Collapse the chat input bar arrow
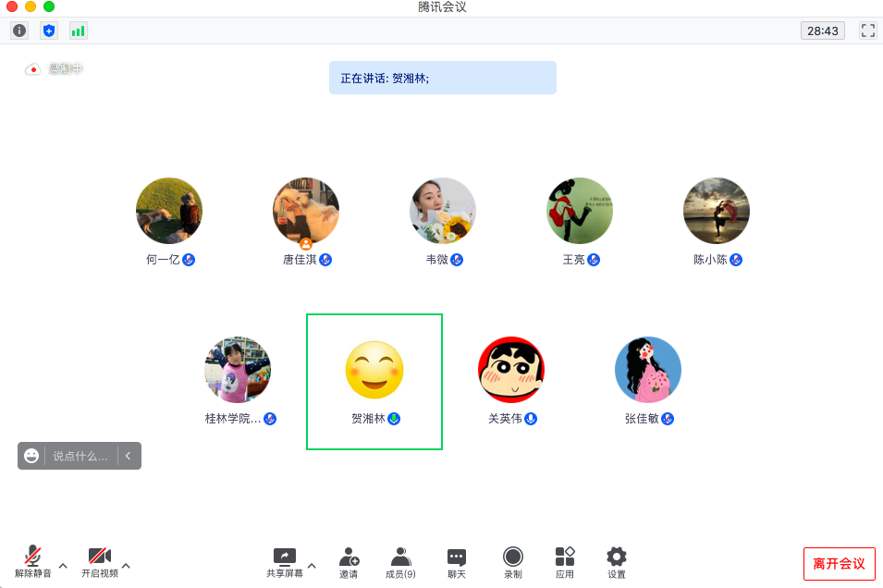Screen dimensions: 883x588 (129, 456)
